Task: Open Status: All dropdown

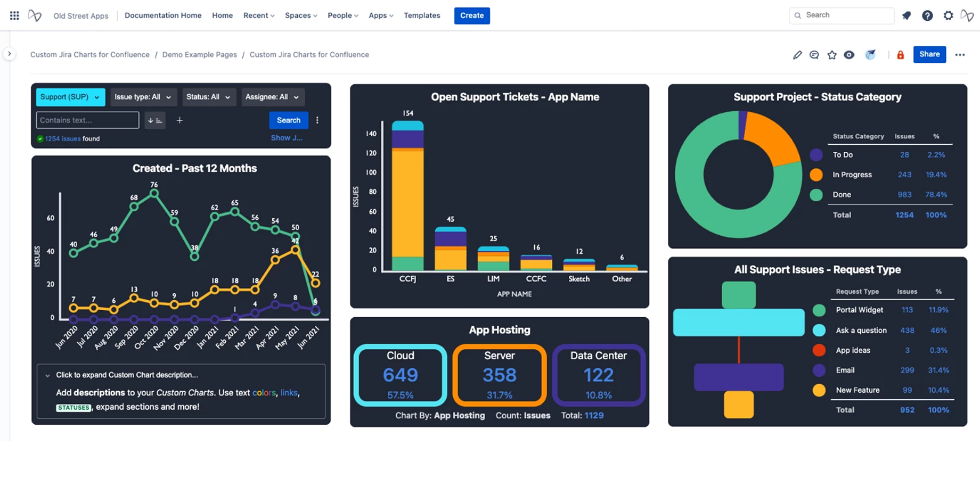Action: (x=208, y=97)
